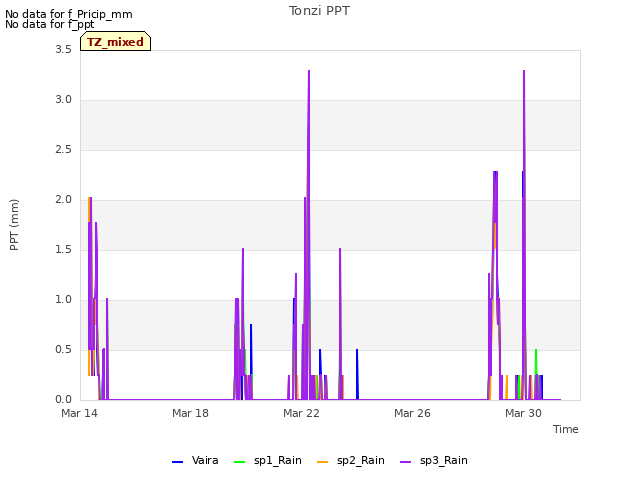Click the 0.5 y-axis tick label
Image resolution: width=640 pixels, height=480 pixels.
63,350
